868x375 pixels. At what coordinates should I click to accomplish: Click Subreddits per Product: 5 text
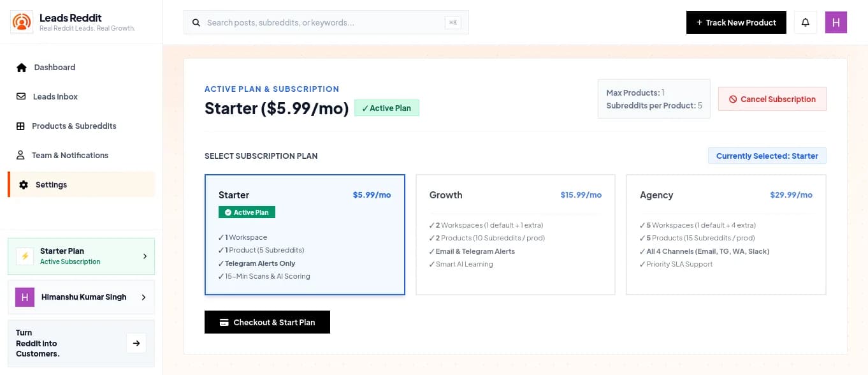click(655, 106)
